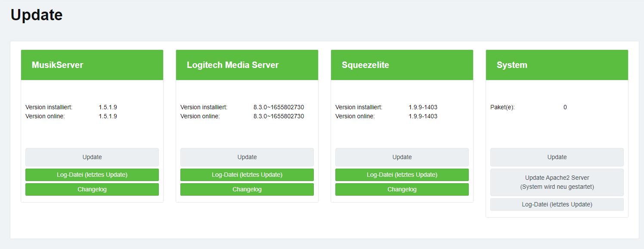
Task: Select the MusikServer card header
Action: tap(92, 65)
